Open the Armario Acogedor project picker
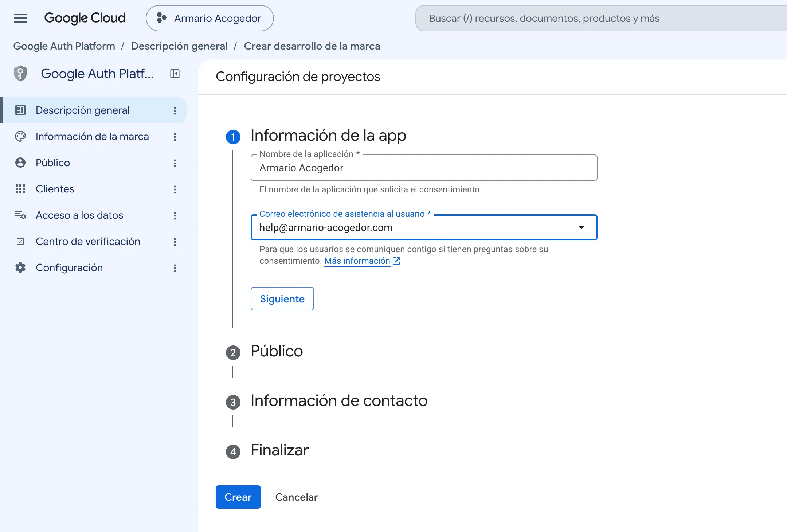The height and width of the screenshot is (532, 787). pyautogui.click(x=210, y=18)
